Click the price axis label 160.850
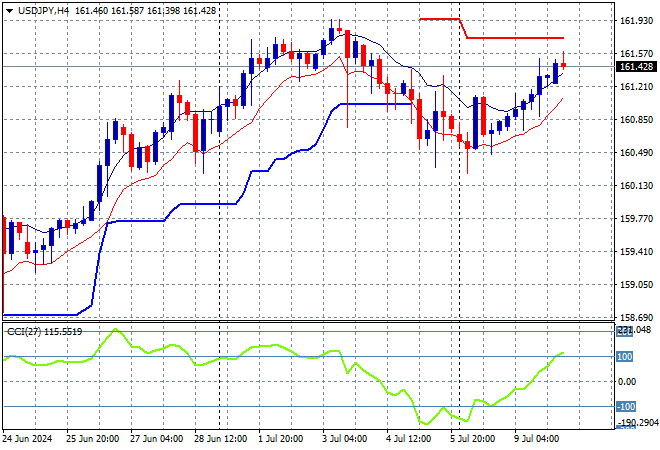This screenshot has width=660, height=450. [636, 120]
